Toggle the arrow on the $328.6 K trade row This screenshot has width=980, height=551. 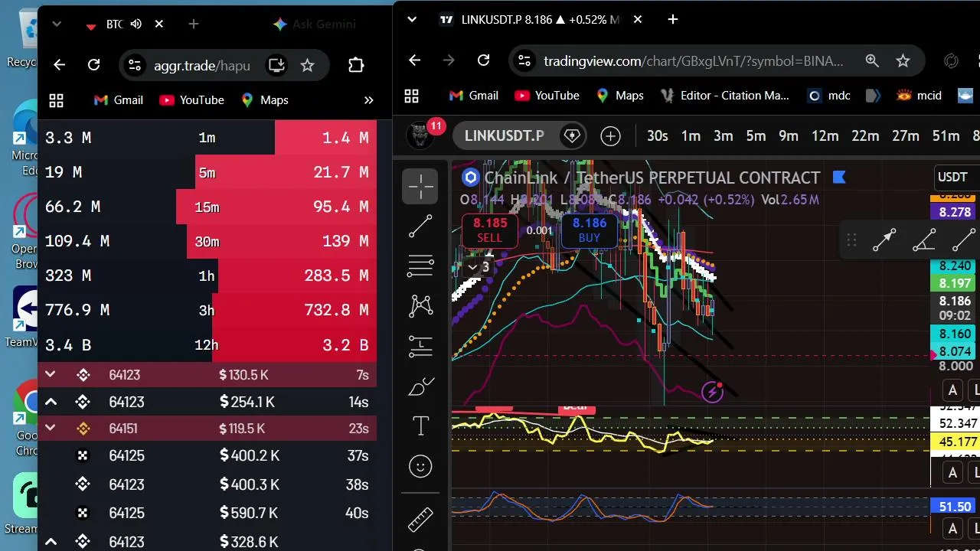coord(51,542)
